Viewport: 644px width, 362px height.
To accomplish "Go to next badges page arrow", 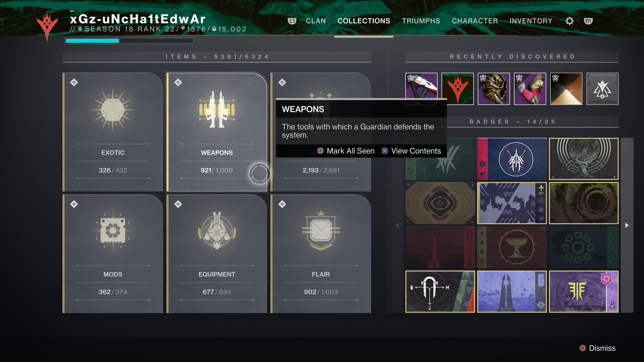I will coord(627,225).
